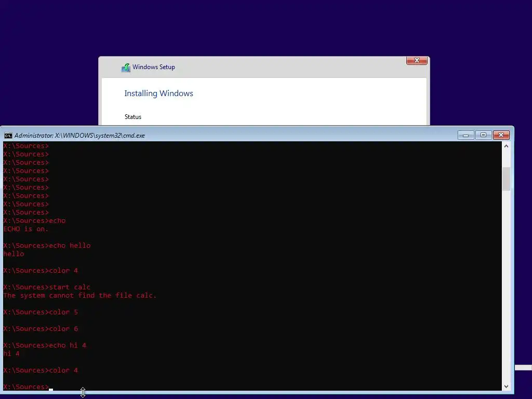Viewport: 532px width, 399px height.
Task: Click the 'ECHO is on.' output line
Action: pyautogui.click(x=26, y=229)
